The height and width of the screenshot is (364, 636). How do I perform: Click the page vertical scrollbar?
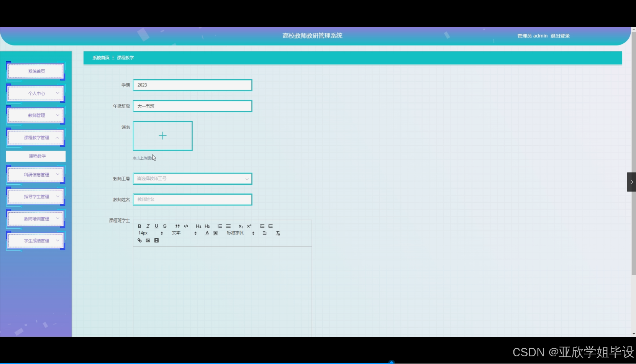pyautogui.click(x=633, y=153)
